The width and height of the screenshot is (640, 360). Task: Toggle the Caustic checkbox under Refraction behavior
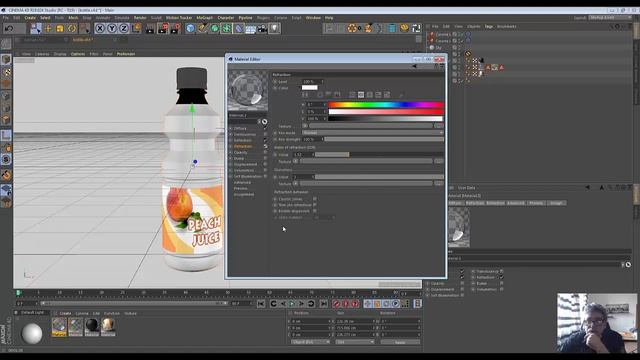(315, 199)
